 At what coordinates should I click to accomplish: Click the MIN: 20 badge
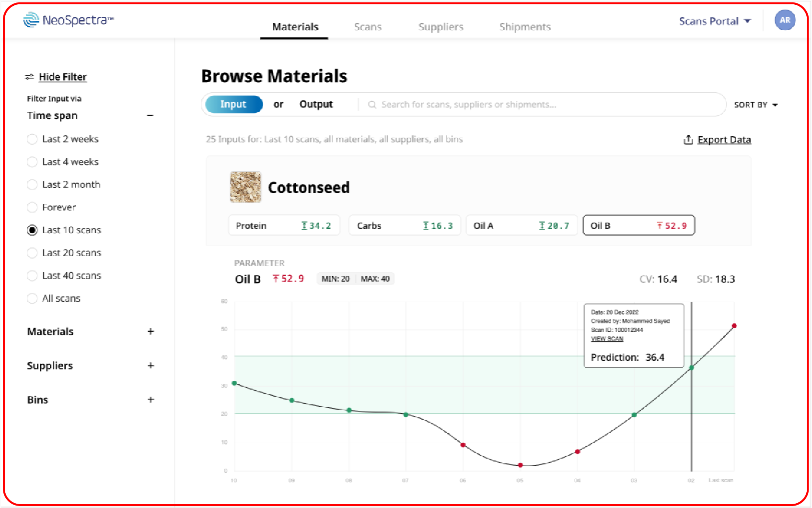tap(336, 279)
